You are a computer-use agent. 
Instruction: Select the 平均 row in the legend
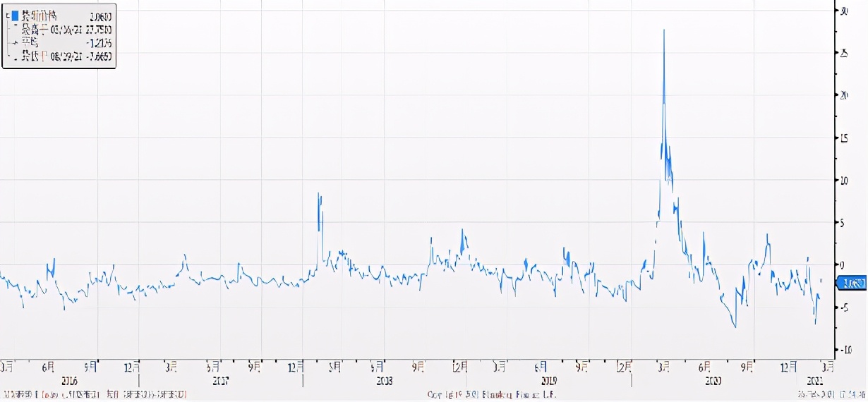point(64,42)
